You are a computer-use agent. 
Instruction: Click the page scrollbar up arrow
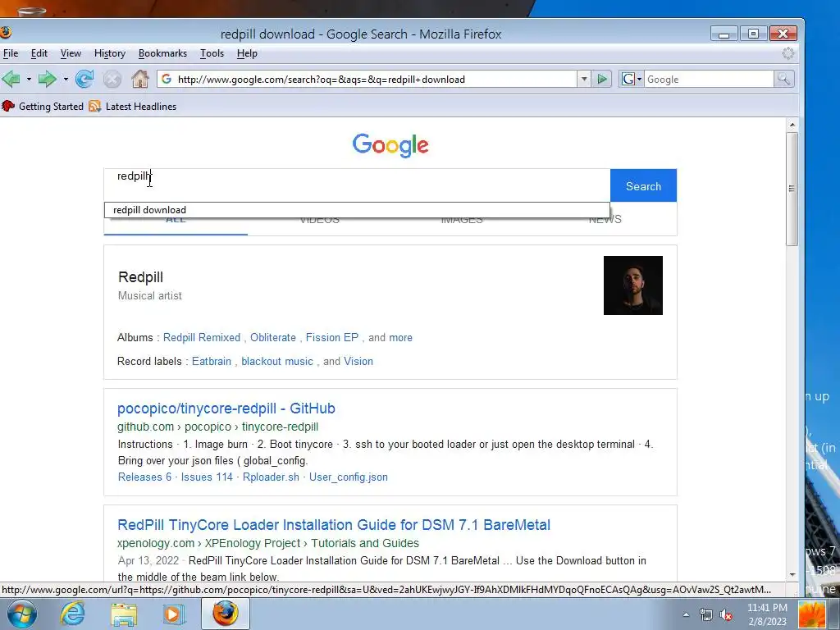(792, 125)
